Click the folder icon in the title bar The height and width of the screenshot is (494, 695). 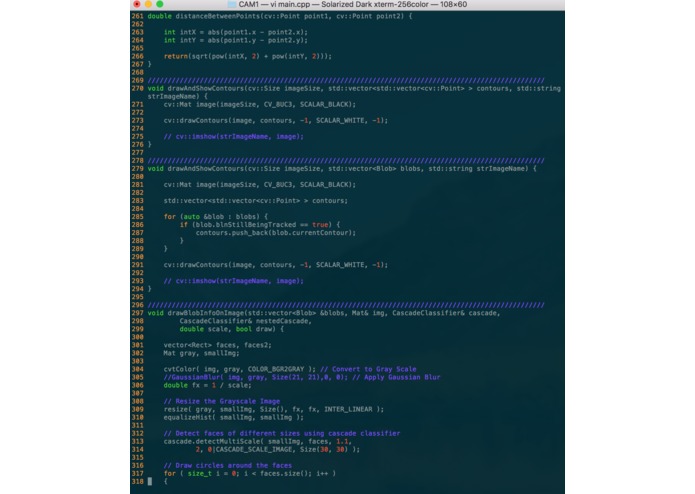click(232, 4)
